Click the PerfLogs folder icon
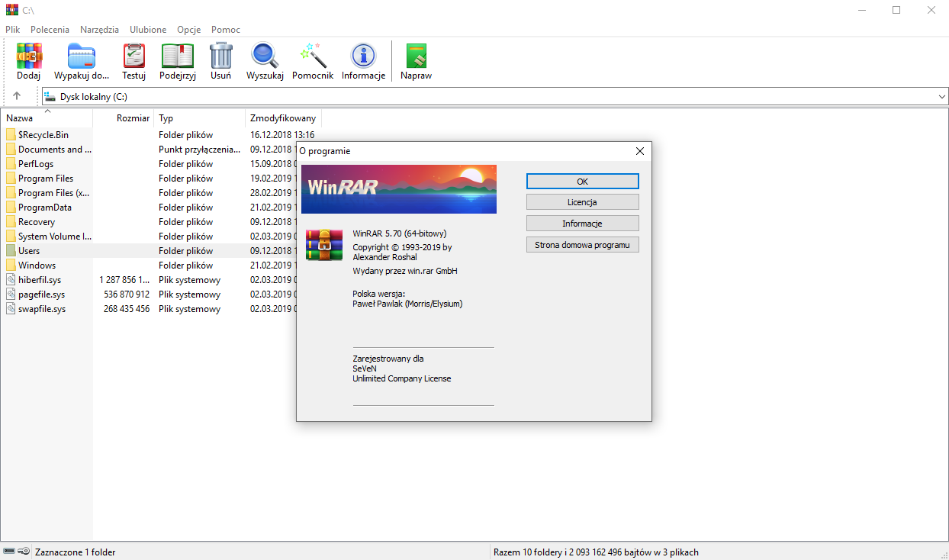Viewport: 949px width, 560px height. click(11, 164)
